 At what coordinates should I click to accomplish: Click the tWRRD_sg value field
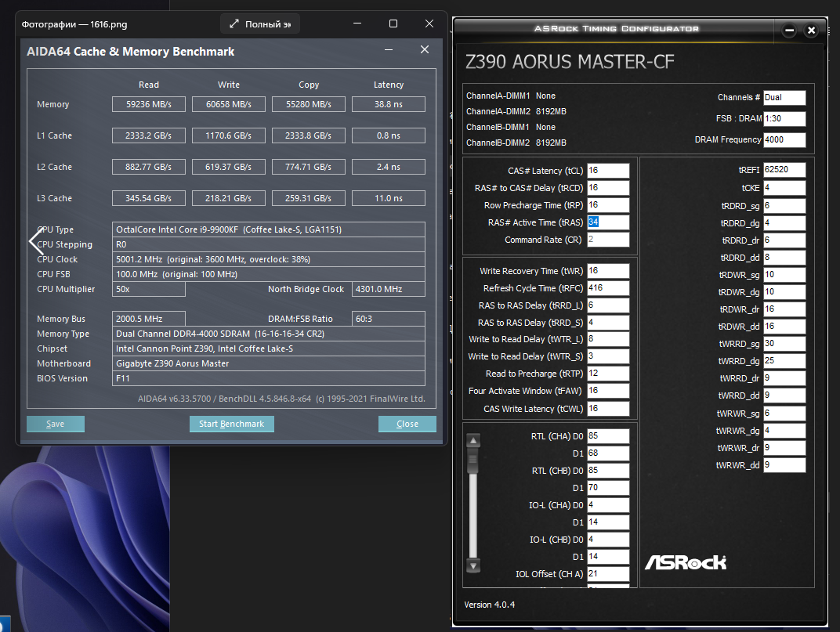(784, 344)
